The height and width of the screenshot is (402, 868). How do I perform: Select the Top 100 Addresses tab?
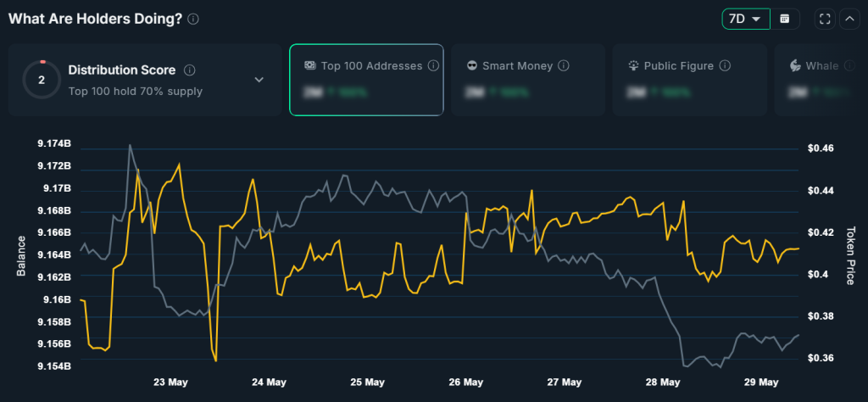pos(366,80)
